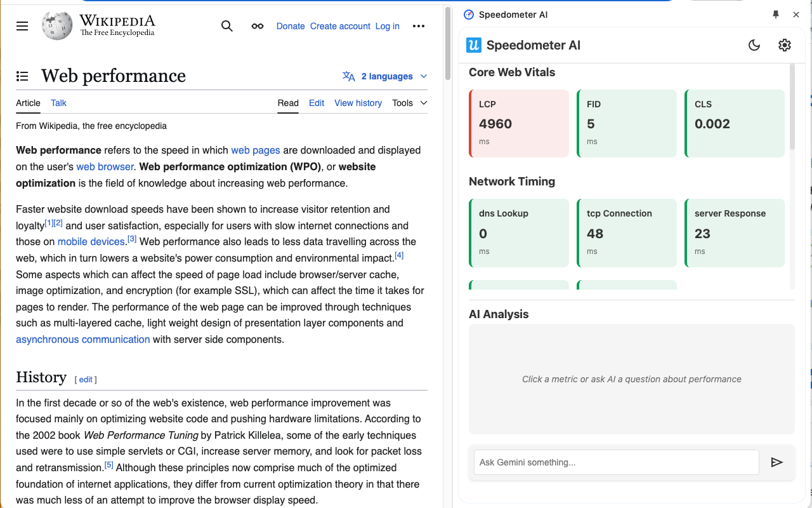Open citation reference 2

pos(58,223)
